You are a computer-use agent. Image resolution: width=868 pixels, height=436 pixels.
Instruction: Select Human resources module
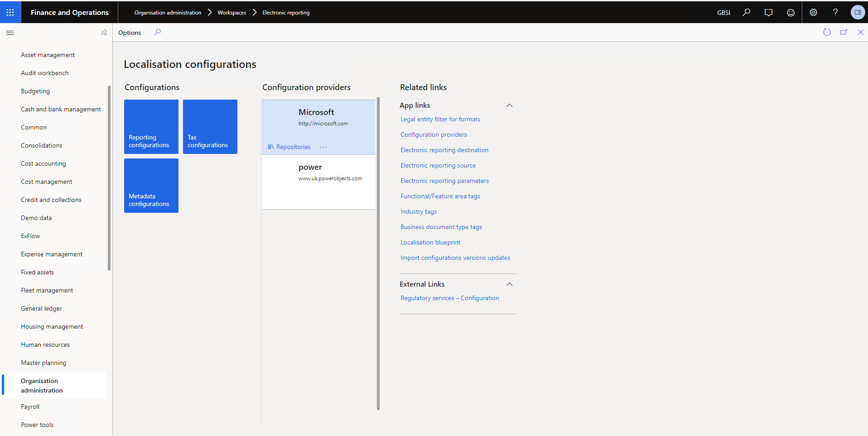(45, 345)
